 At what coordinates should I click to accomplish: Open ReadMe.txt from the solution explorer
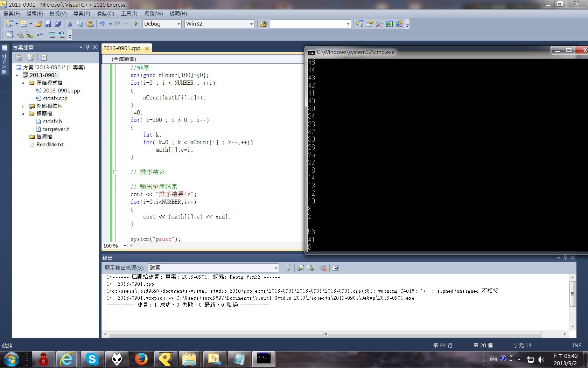click(x=50, y=145)
